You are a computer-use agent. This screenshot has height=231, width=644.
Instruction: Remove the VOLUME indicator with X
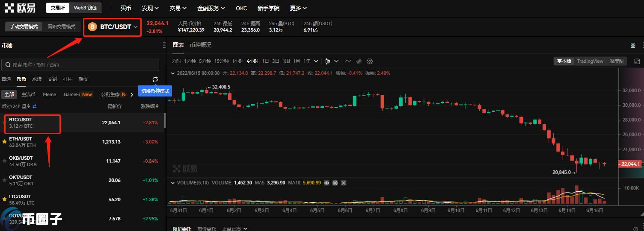[343, 183]
